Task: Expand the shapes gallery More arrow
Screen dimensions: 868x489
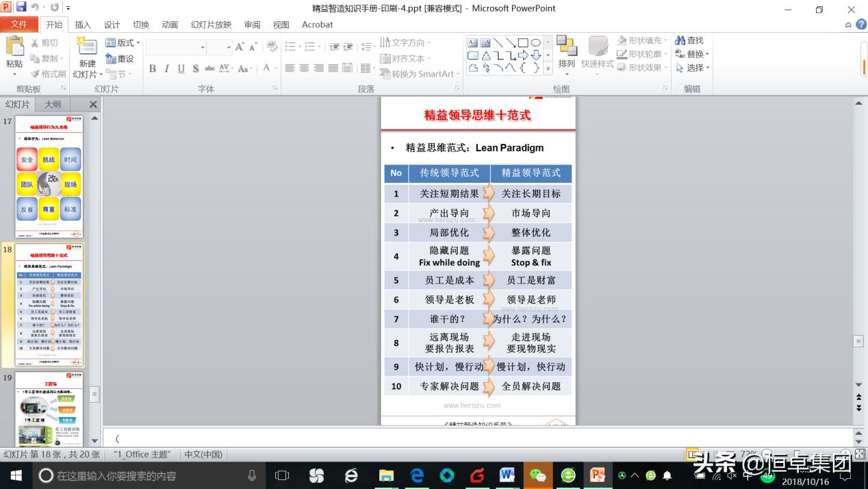Action: pyautogui.click(x=546, y=68)
